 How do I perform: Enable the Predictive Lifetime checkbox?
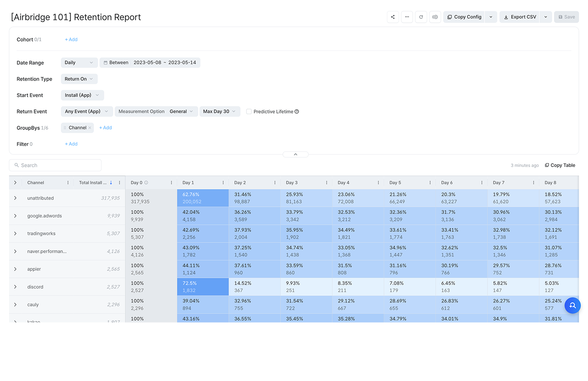pos(249,111)
